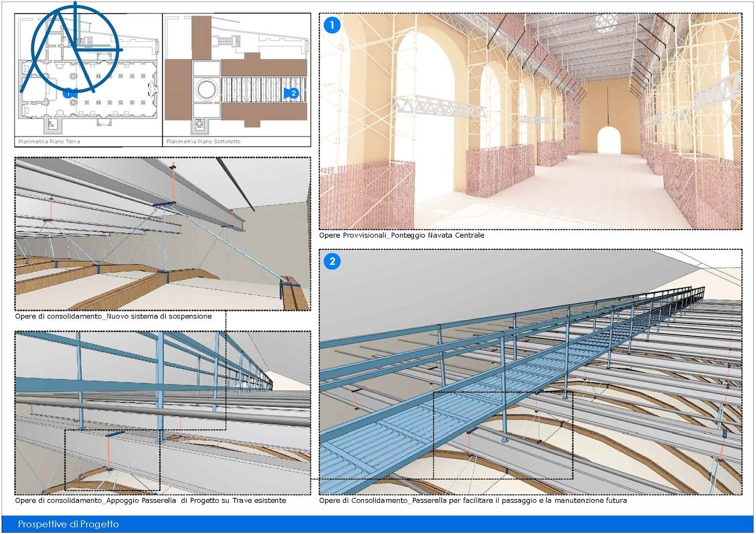Click the arched doorway at nave's end
The image size is (756, 534).
point(609,141)
